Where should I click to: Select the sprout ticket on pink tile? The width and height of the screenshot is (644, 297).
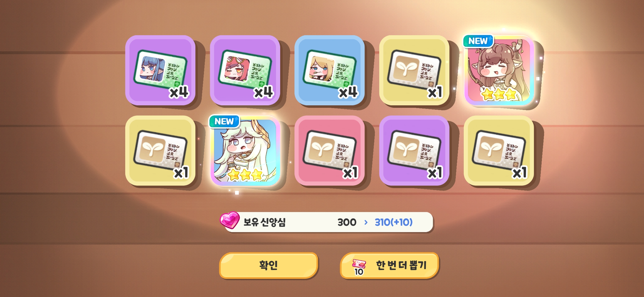(x=330, y=150)
